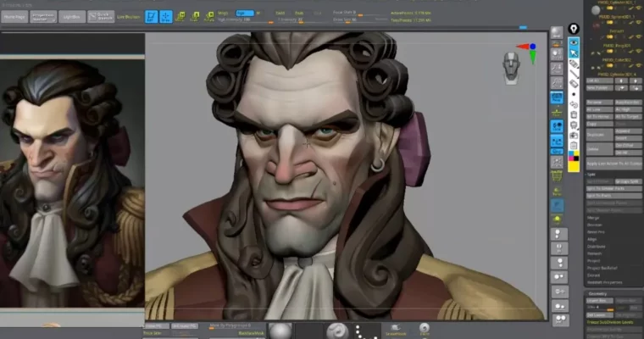Select the PM3D_Cylinder3D1_4 subtool

point(615,74)
